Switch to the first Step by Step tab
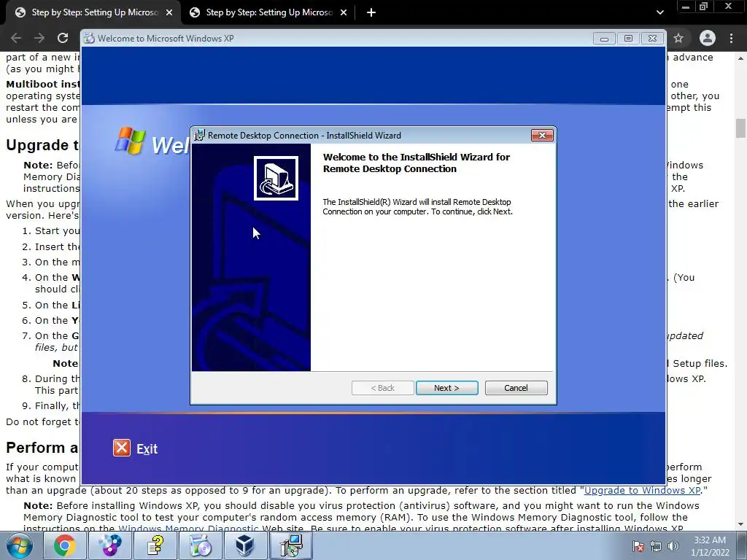The width and height of the screenshot is (747, 560). point(94,12)
